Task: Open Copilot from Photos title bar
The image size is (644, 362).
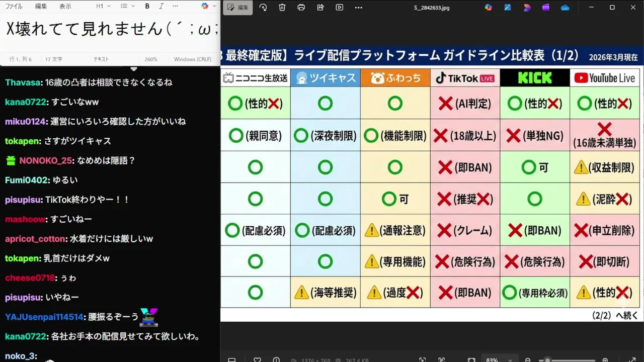Action: pyautogui.click(x=489, y=8)
